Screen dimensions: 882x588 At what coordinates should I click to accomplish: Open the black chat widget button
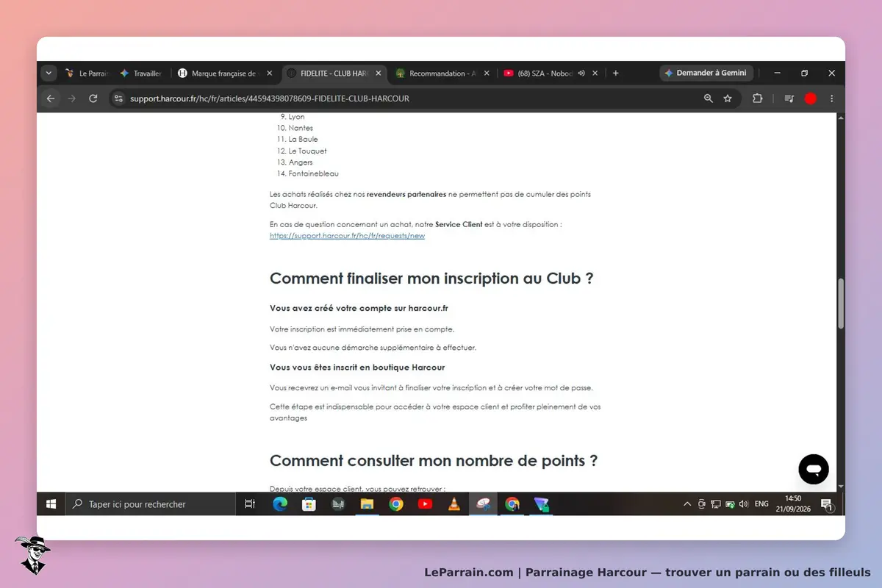pyautogui.click(x=814, y=469)
